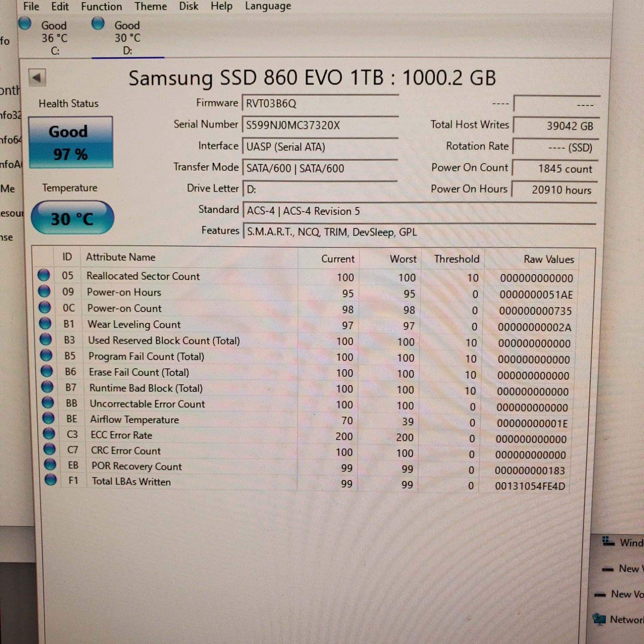Click the Standard field ACS-4

419,211
